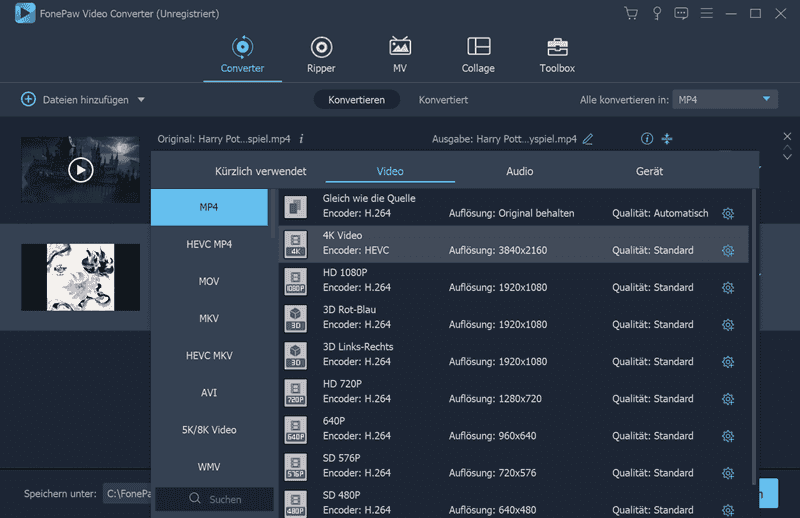Click the plus icon beside Dateien hinzufügen

coord(29,99)
